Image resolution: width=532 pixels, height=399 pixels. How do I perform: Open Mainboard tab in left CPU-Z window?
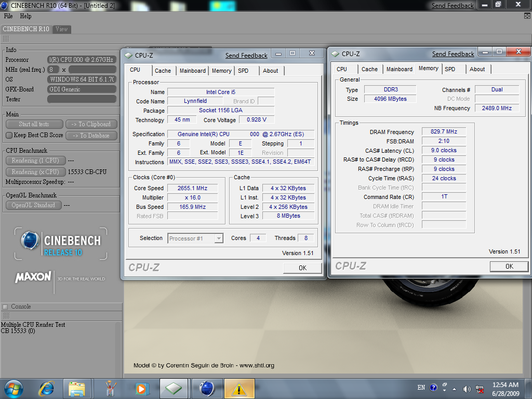coord(192,71)
